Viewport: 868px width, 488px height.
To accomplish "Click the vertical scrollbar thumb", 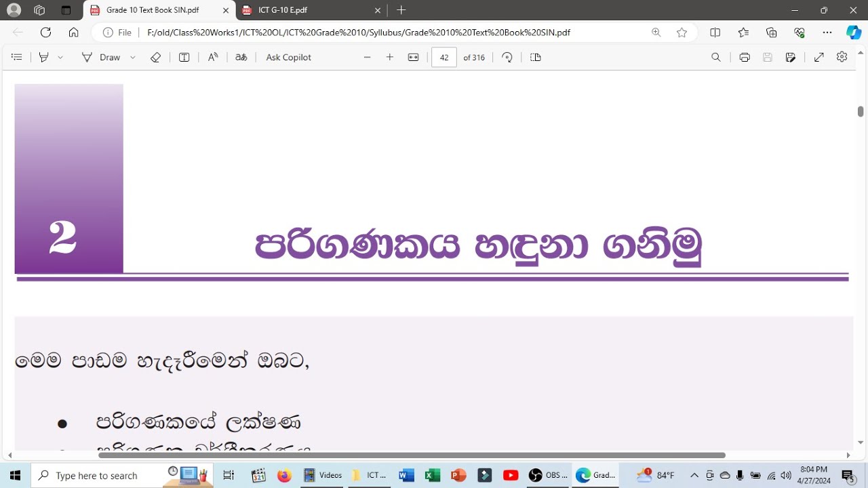I will 861,111.
